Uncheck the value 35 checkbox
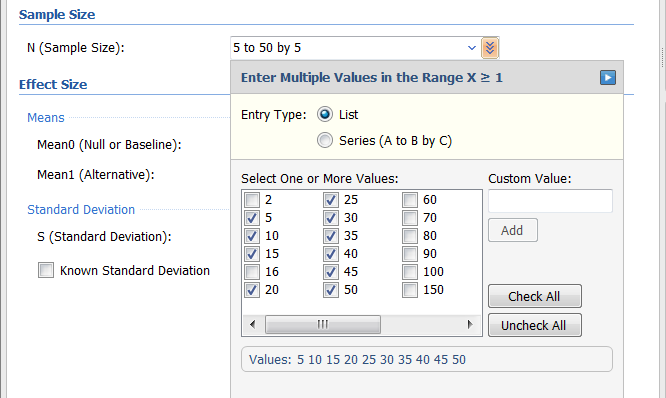 click(331, 236)
